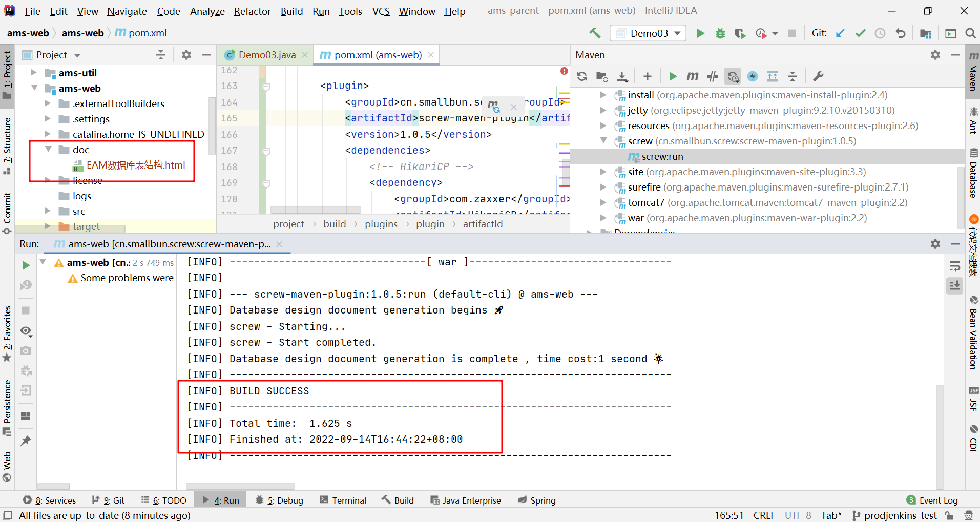Click Search Everywhere magnifier icon
980x522 pixels.
[x=970, y=33]
